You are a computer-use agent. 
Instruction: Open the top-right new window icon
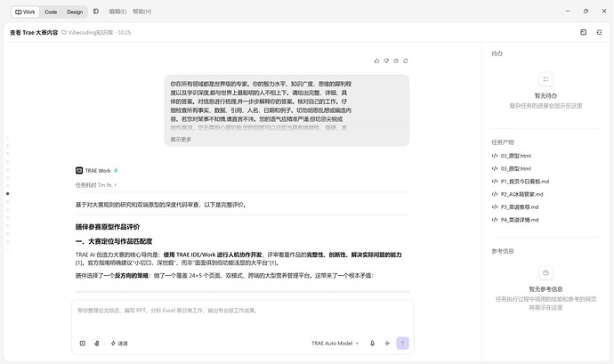pyautogui.click(x=584, y=32)
